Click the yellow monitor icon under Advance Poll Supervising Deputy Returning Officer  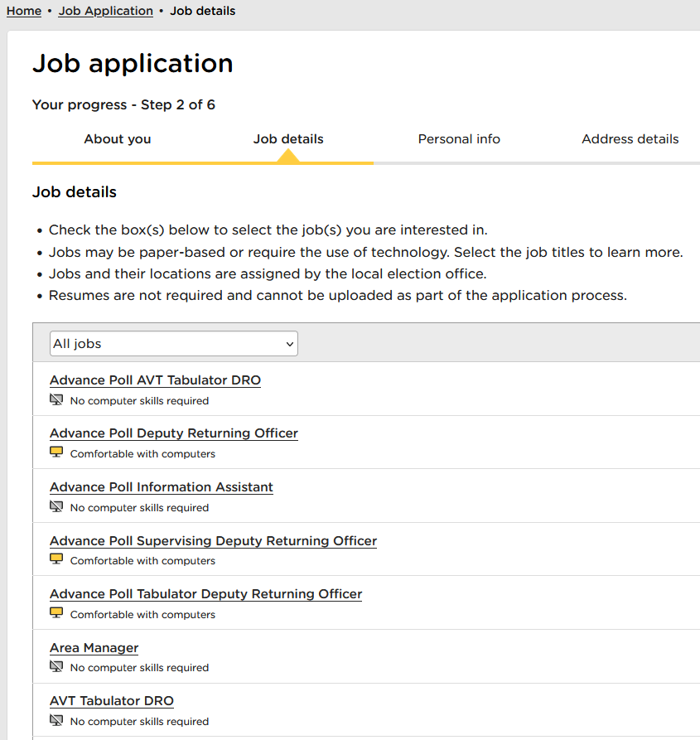click(x=56, y=559)
